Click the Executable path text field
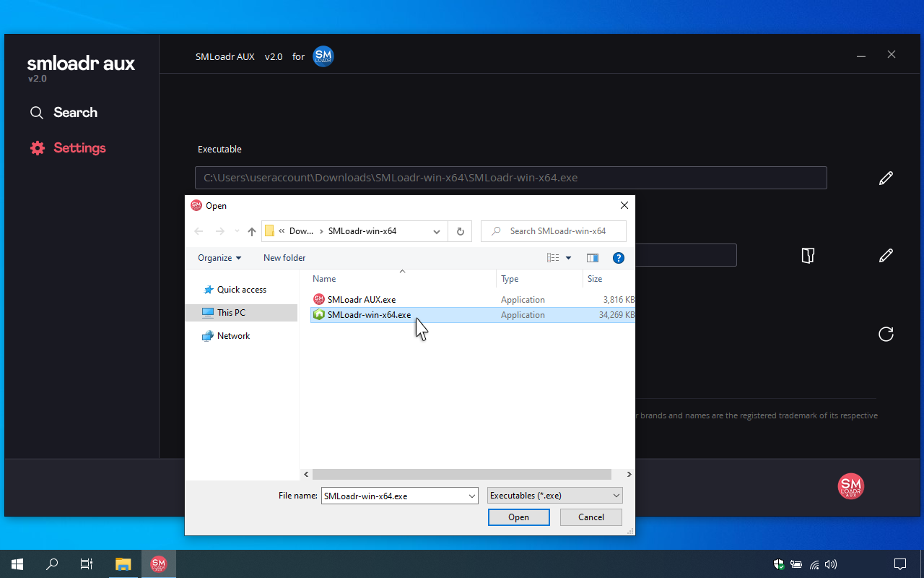924x578 pixels. [510, 178]
